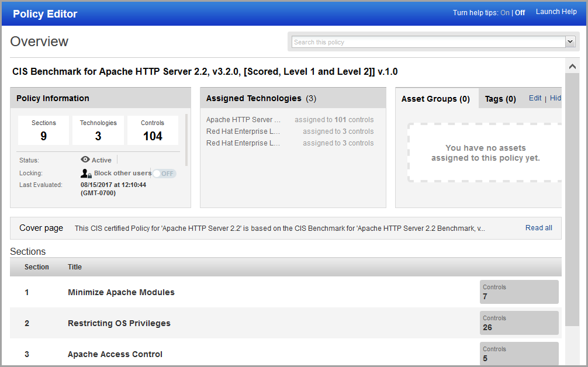
Task: Switch to the Tags (0) tab
Action: coord(500,99)
